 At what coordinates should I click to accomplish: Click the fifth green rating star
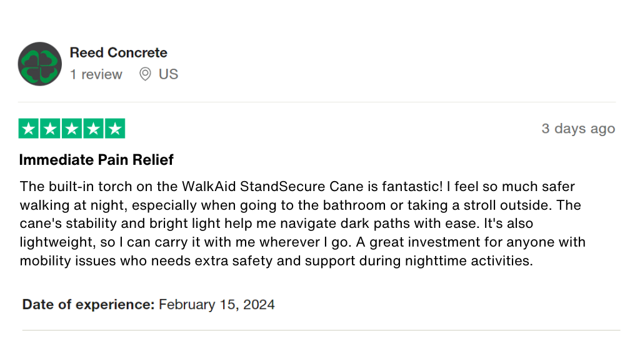[x=114, y=129]
